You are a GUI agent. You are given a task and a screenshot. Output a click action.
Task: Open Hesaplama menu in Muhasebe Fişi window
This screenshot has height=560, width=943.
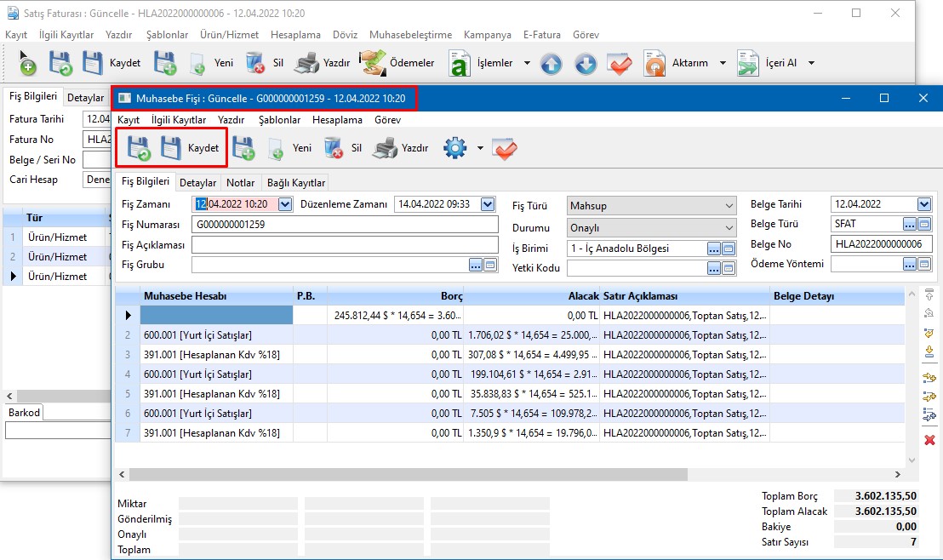click(337, 120)
